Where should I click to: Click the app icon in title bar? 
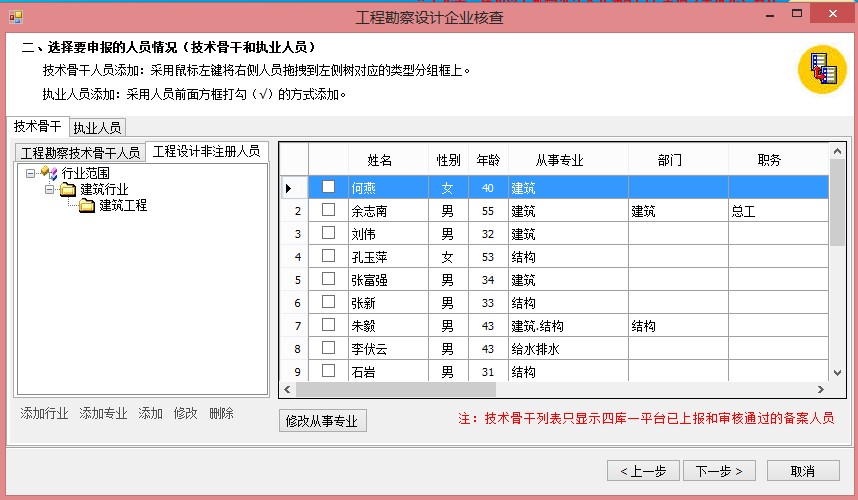(x=14, y=16)
